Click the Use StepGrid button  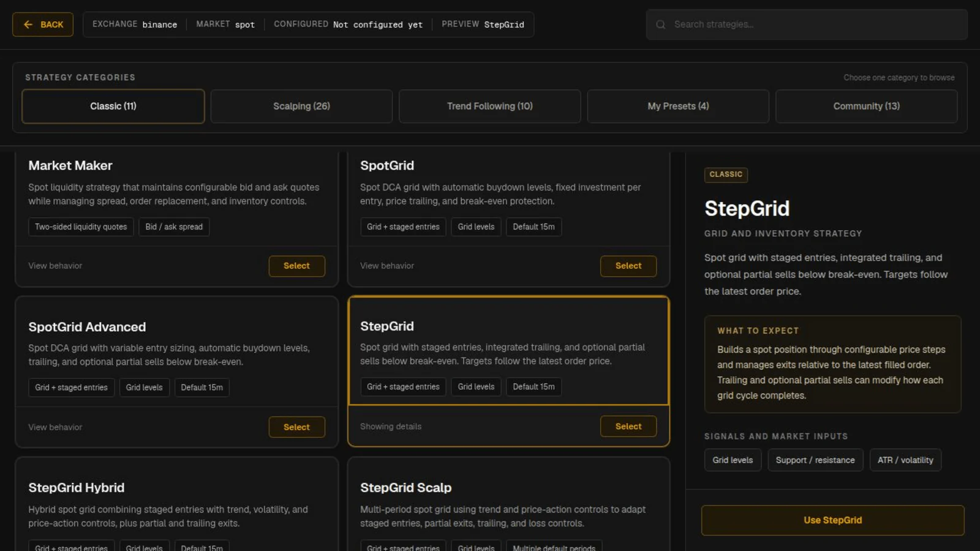coord(832,520)
